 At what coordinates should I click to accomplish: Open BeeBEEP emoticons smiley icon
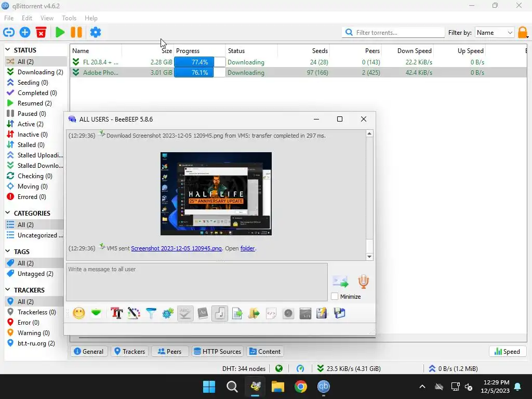point(79,313)
